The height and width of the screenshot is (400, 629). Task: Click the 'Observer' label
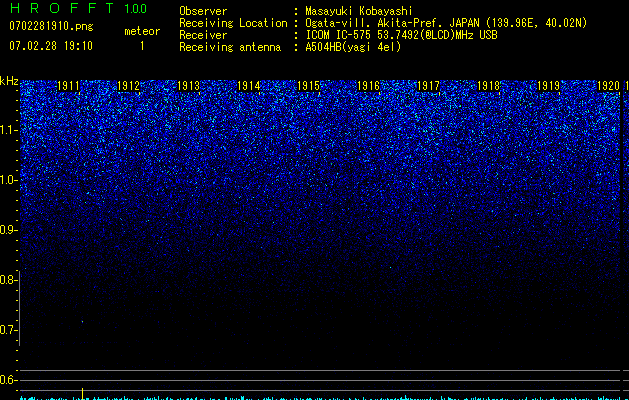203,11
